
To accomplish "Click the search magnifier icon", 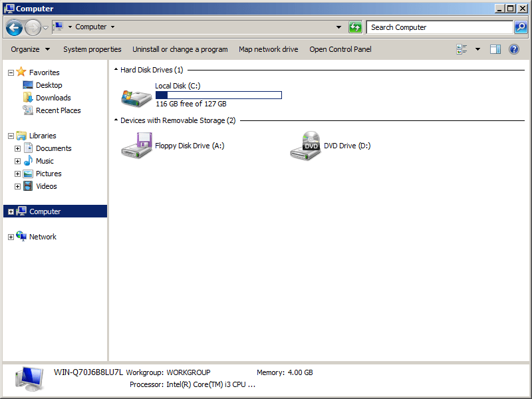I will [521, 27].
